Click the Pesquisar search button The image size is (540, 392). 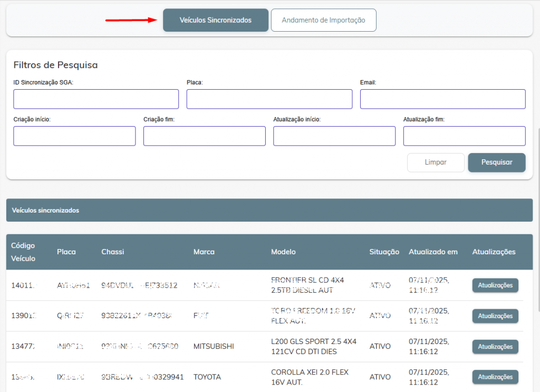[x=496, y=162]
